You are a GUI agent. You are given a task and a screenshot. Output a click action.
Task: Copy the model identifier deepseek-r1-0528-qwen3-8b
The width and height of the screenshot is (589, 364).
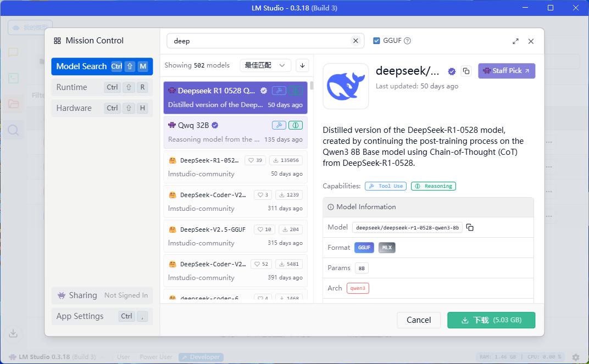[x=470, y=227]
